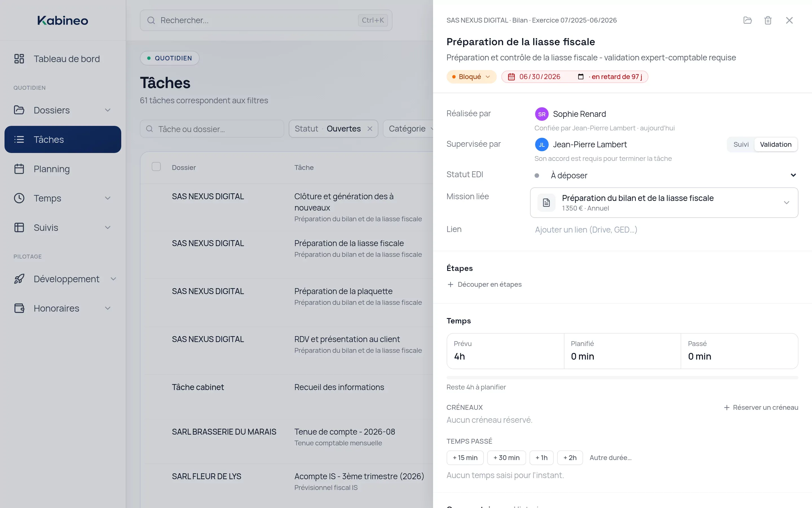Viewport: 812px width, 508px height.
Task: Select the Tâches menu item
Action: coord(63,139)
